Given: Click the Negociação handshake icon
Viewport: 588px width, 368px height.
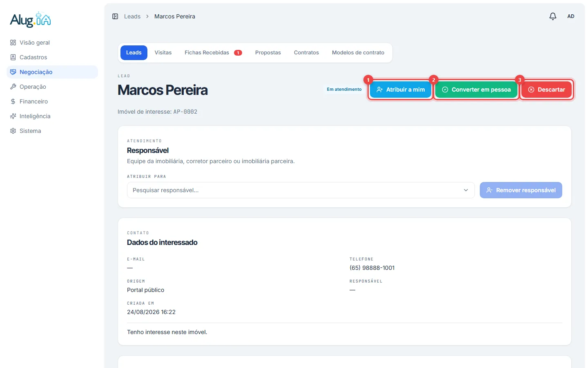Looking at the screenshot, I should point(13,72).
